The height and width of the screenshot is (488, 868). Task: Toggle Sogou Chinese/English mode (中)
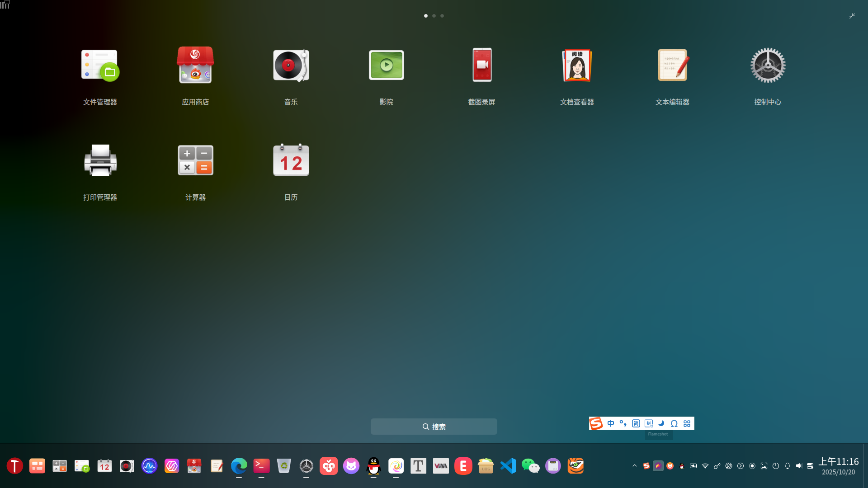(611, 423)
